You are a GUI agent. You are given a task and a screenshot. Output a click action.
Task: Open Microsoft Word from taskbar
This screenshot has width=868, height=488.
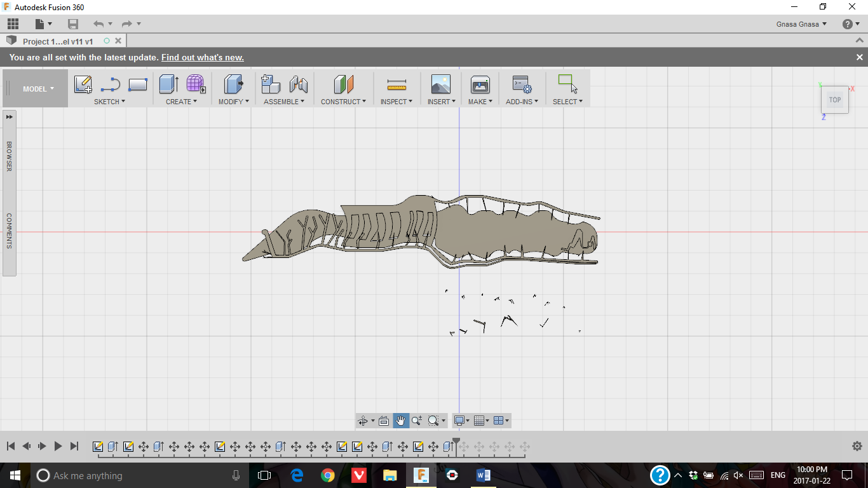point(484,475)
